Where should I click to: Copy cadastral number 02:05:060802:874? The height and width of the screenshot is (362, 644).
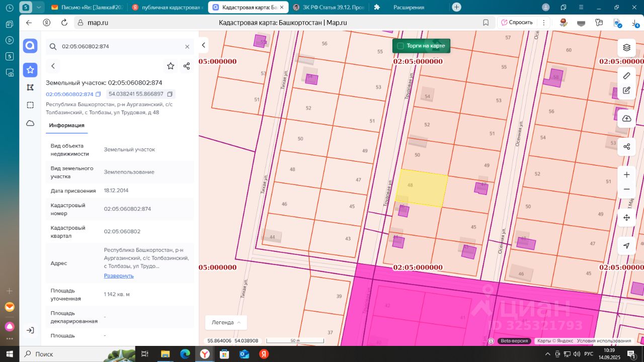(98, 94)
